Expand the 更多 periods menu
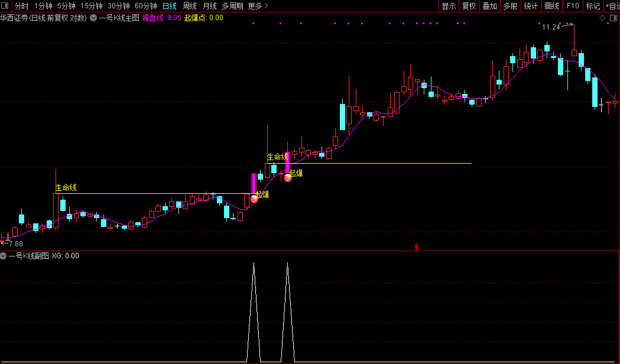The height and width of the screenshot is (364, 620). click(x=258, y=6)
